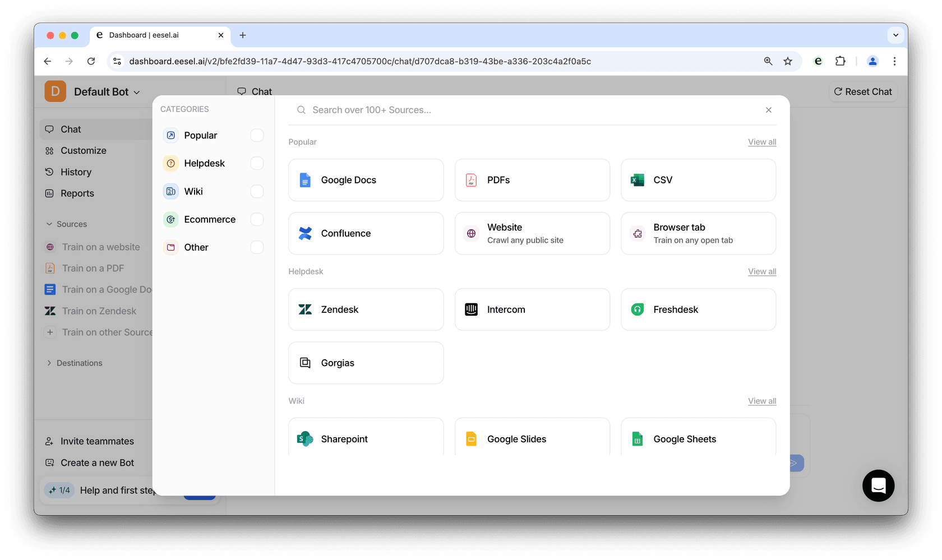The image size is (942, 560).
Task: Enable the Helpdesk category filter
Action: [257, 163]
